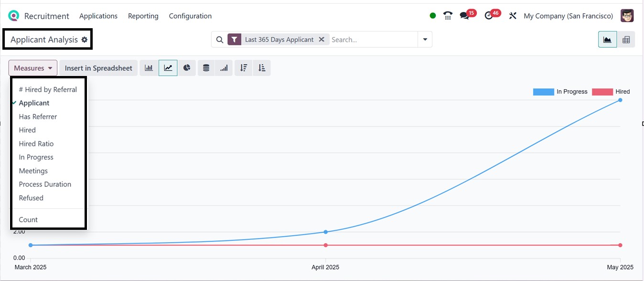The image size is (644, 281).
Task: Click the stacked chart icon
Action: pyautogui.click(x=206, y=68)
